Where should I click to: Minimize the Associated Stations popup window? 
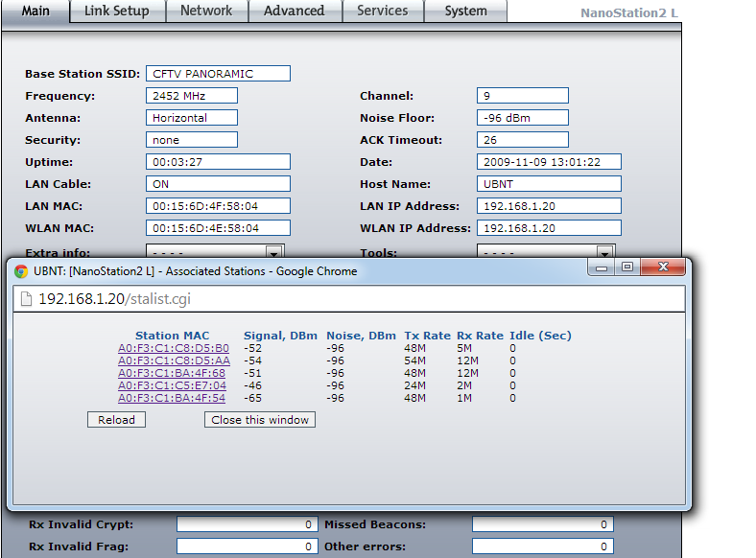[x=602, y=267]
